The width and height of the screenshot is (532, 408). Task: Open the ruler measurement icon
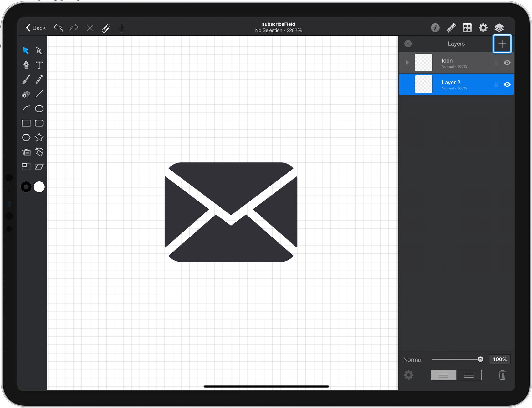451,28
